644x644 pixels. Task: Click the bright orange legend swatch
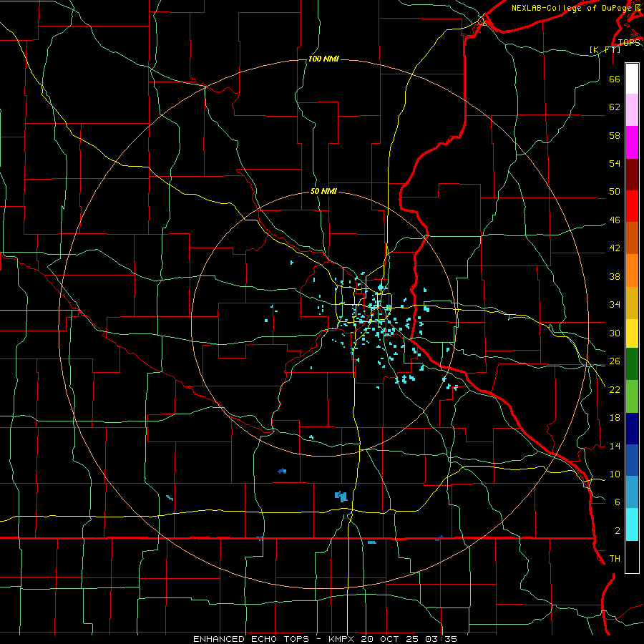pyautogui.click(x=632, y=270)
